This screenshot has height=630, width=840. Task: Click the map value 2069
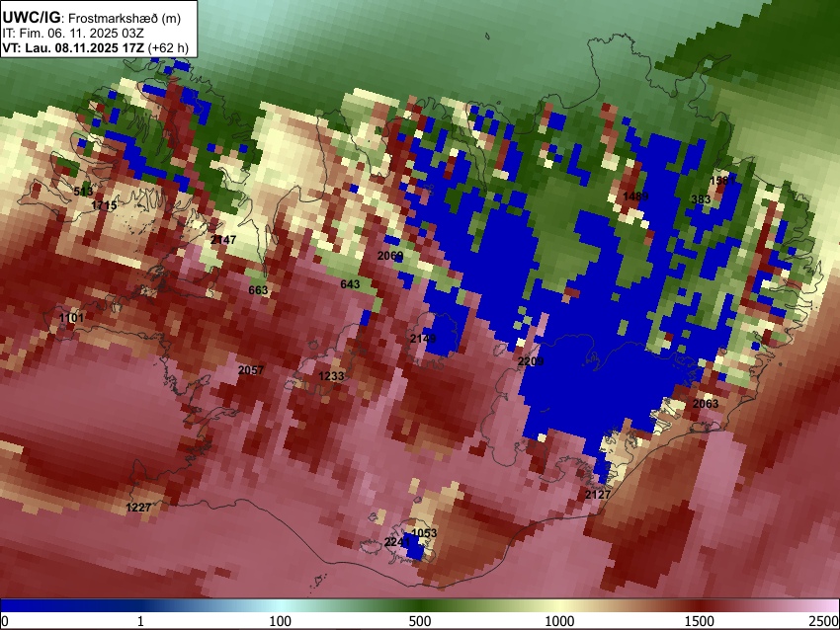click(390, 256)
